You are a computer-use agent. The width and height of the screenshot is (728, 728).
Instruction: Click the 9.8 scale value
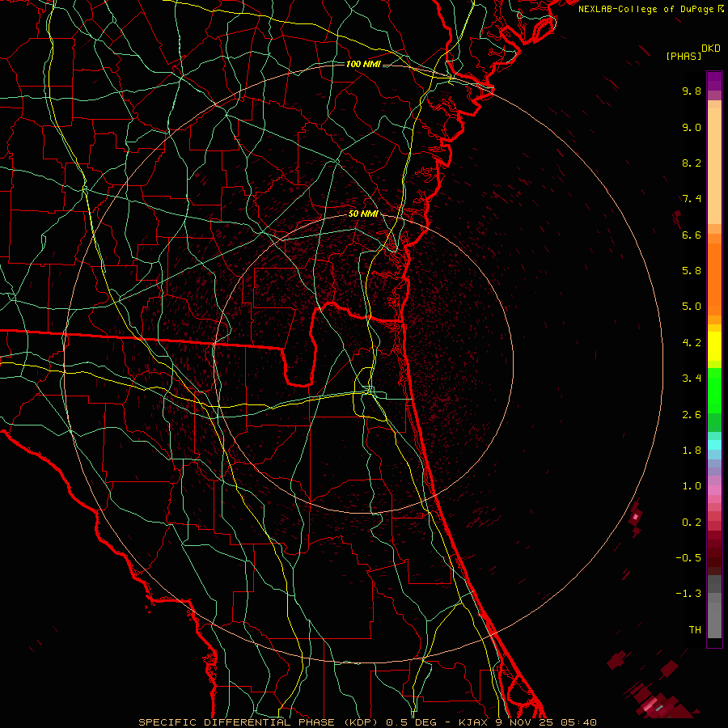pos(692,91)
